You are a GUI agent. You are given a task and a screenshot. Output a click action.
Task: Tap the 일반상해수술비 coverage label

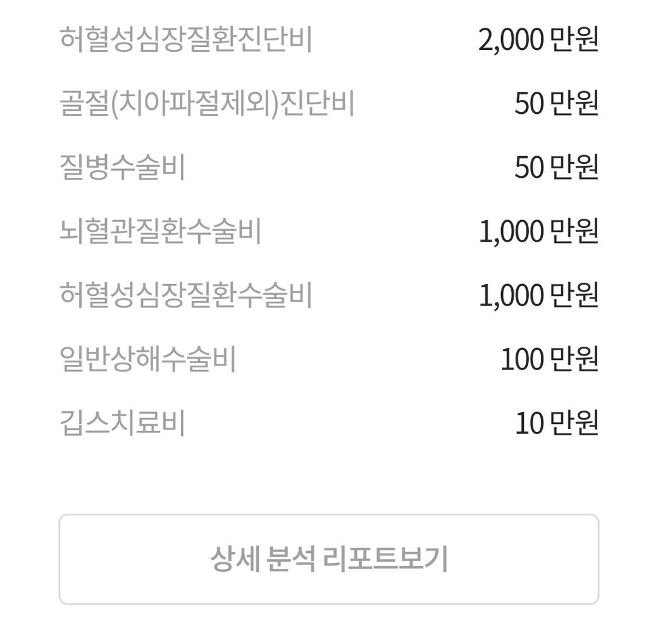pos(147,359)
